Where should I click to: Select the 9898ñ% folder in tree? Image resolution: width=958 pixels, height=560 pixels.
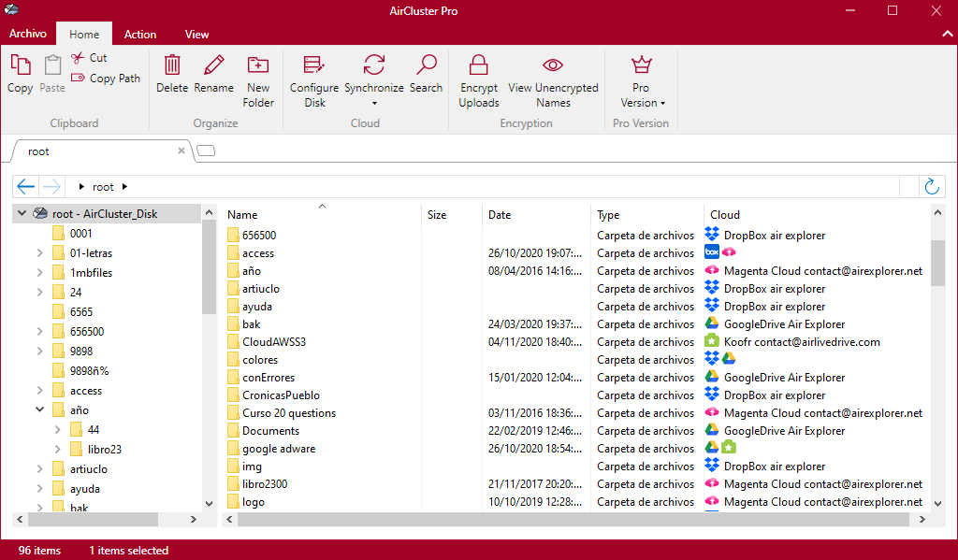(89, 371)
